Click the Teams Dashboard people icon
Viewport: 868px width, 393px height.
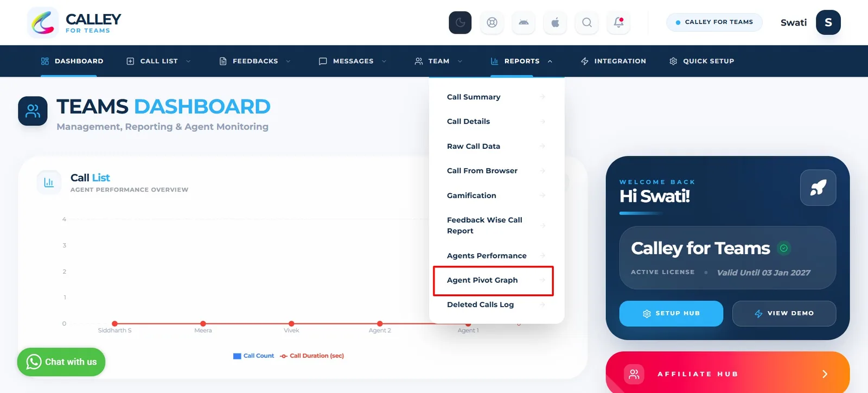click(33, 111)
